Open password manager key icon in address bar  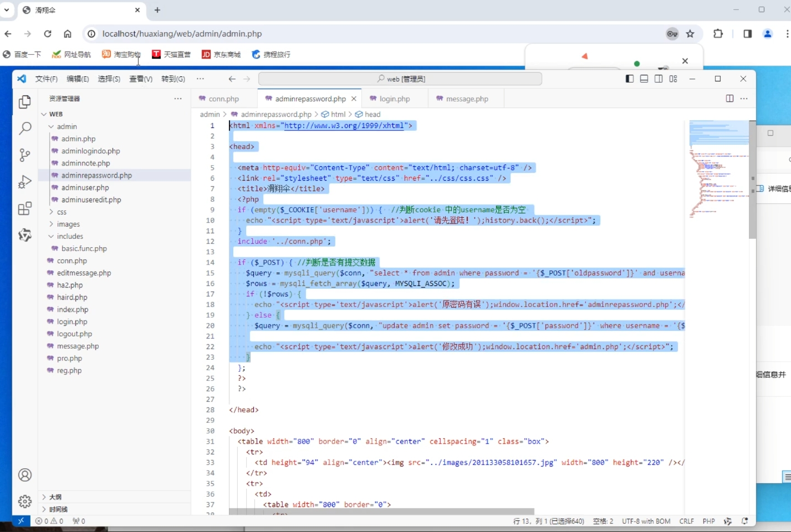tap(672, 34)
